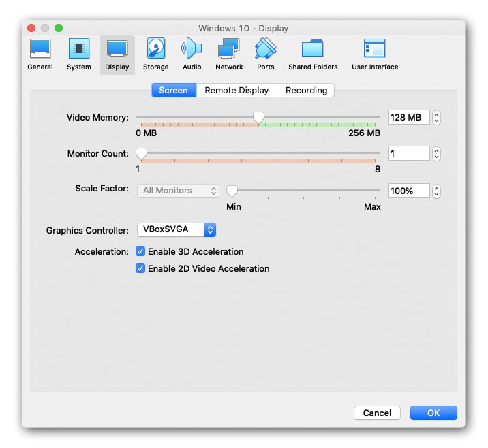Image resolution: width=488 pixels, height=448 pixels.
Task: Click the Scale Factor stepper arrows
Action: coord(436,191)
